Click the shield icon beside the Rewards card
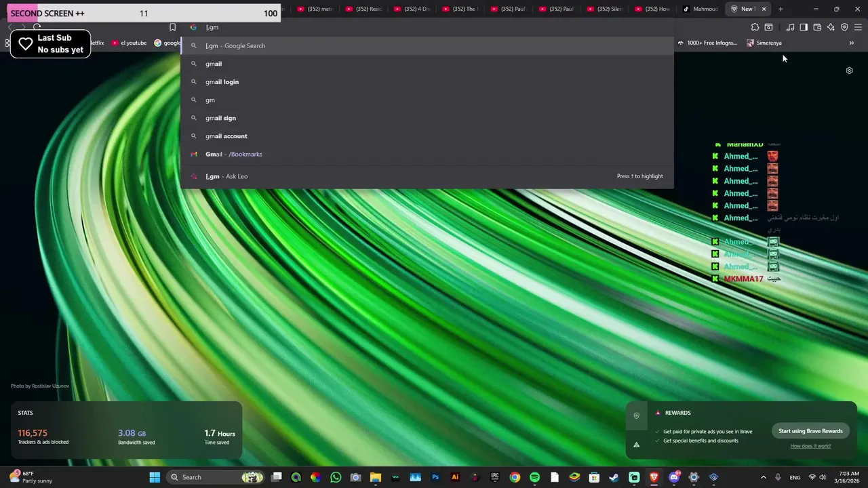 636,415
